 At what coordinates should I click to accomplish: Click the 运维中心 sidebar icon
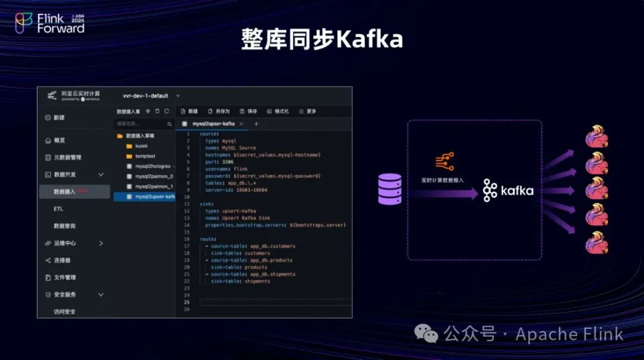point(48,243)
